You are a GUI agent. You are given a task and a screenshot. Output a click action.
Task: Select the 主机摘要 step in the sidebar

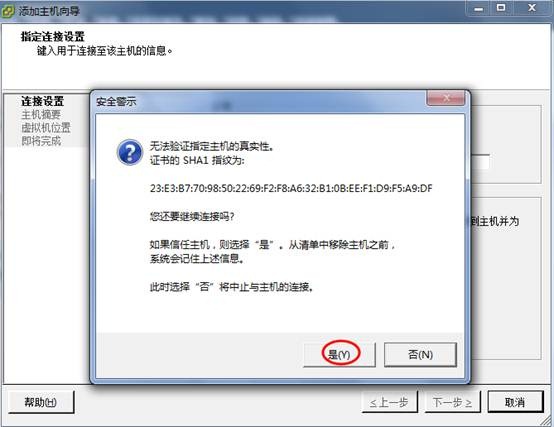pos(41,114)
